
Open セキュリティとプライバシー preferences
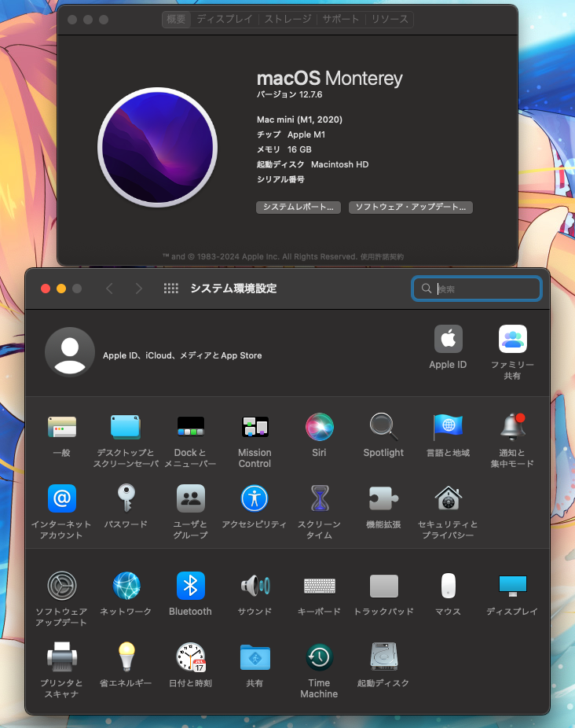[x=448, y=498]
